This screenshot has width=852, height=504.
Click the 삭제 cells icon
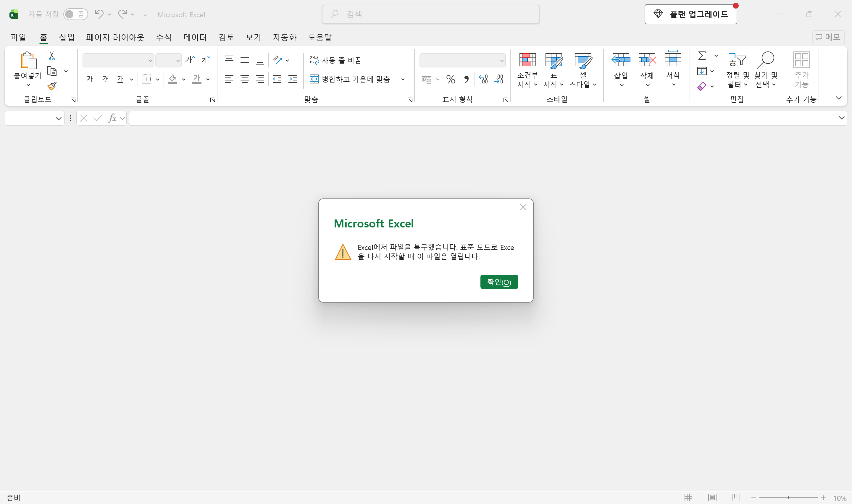pos(647,60)
